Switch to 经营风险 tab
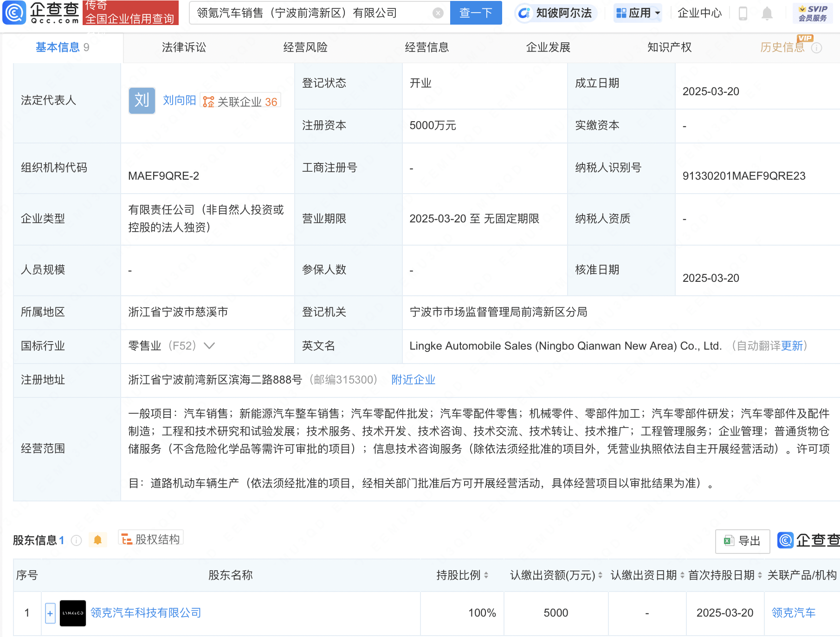Image resolution: width=840 pixels, height=637 pixels. coord(305,47)
